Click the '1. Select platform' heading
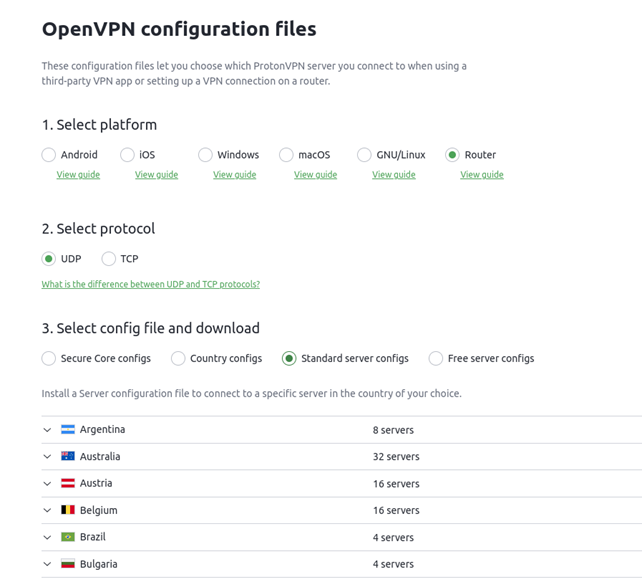This screenshot has width=642, height=582. tap(99, 125)
